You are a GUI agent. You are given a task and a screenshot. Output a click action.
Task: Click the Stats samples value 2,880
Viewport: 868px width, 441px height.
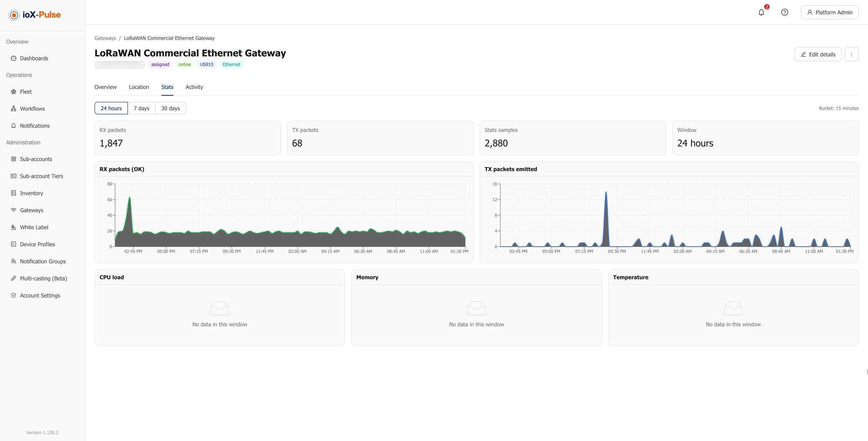496,143
